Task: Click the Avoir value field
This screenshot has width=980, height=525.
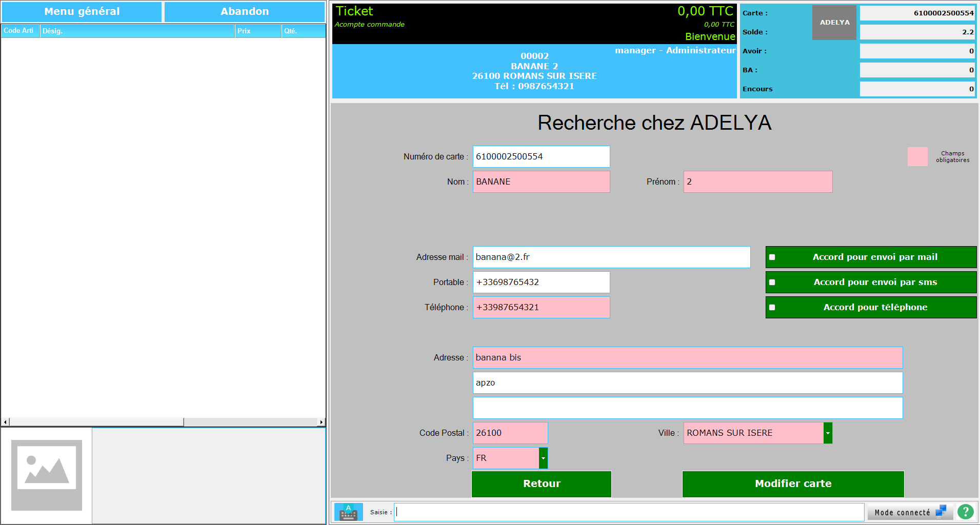Action: point(917,51)
